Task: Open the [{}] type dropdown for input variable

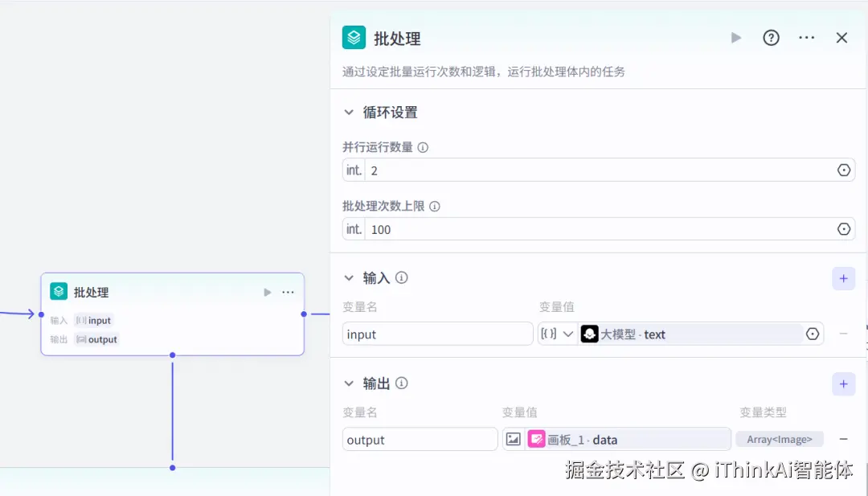Action: [558, 334]
